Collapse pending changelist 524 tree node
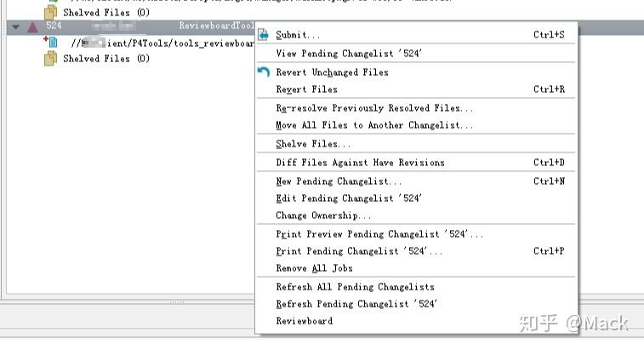 pyautogui.click(x=16, y=26)
